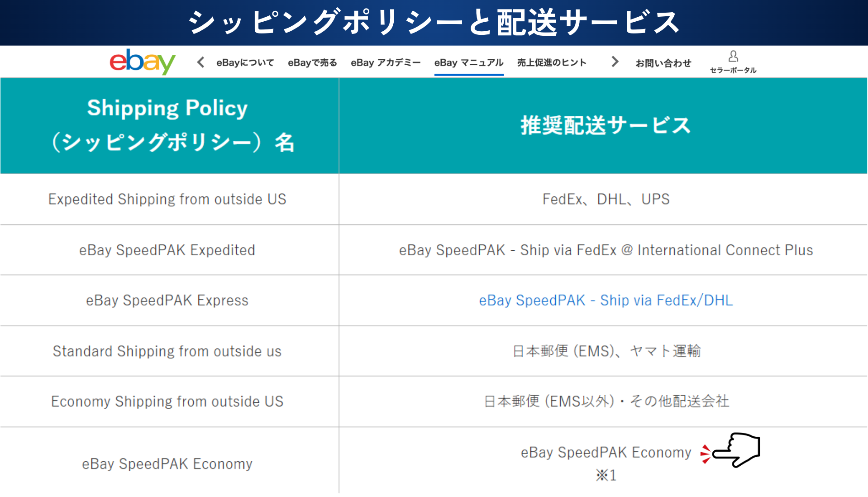Click Standard Shipping from outside us row
Image resolution: width=868 pixels, height=497 pixels.
tap(167, 351)
